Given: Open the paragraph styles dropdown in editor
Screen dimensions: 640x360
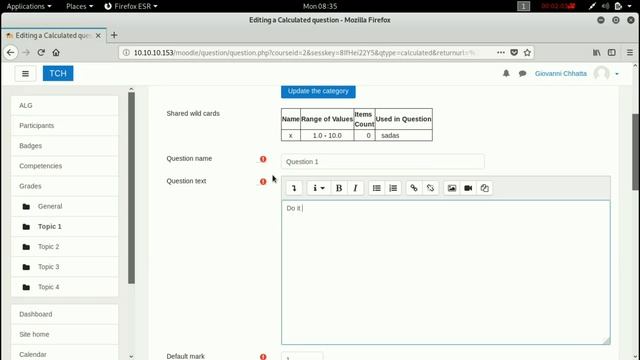Looking at the screenshot, I should click(318, 188).
